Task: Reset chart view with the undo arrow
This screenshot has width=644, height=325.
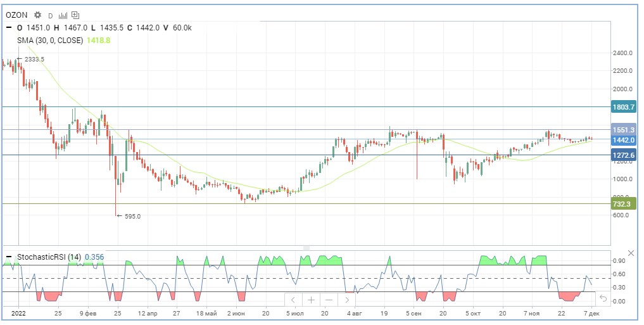Action: click(x=603, y=299)
